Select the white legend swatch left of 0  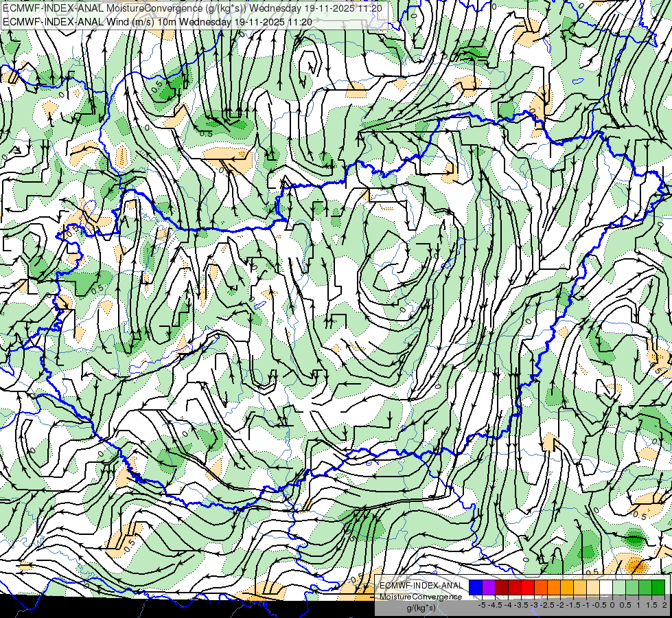pos(606,587)
